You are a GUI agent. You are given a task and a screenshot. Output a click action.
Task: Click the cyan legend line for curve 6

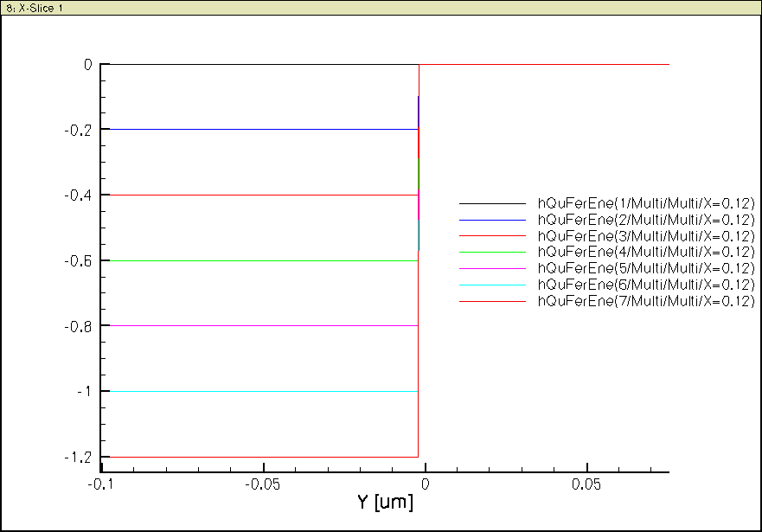click(492, 285)
